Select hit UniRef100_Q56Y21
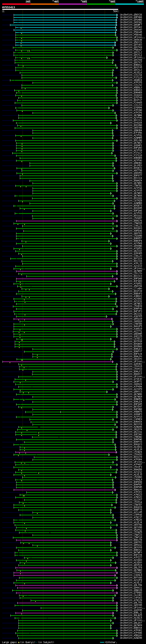 pyautogui.click(x=131, y=42)
